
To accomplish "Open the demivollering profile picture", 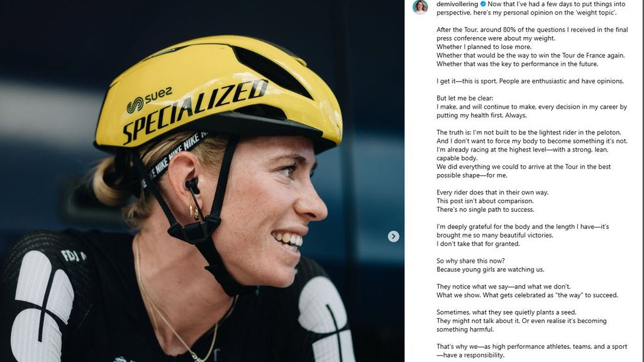I will (420, 7).
